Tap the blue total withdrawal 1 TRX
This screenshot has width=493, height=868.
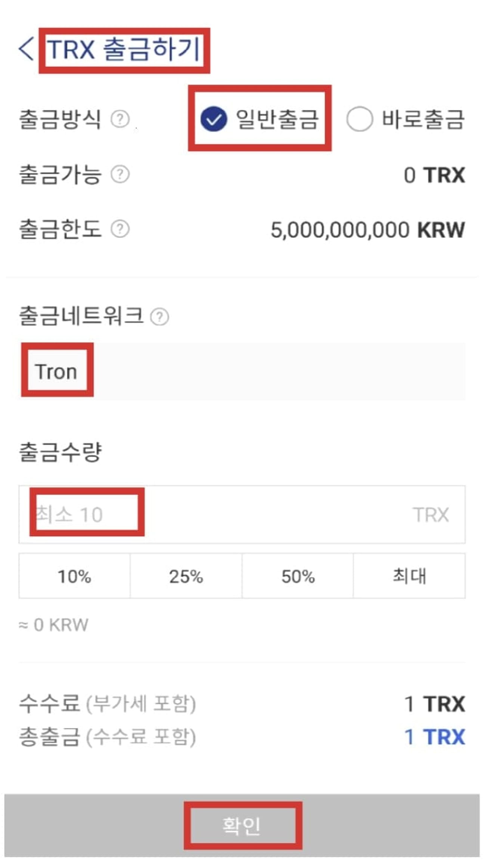pos(434,737)
